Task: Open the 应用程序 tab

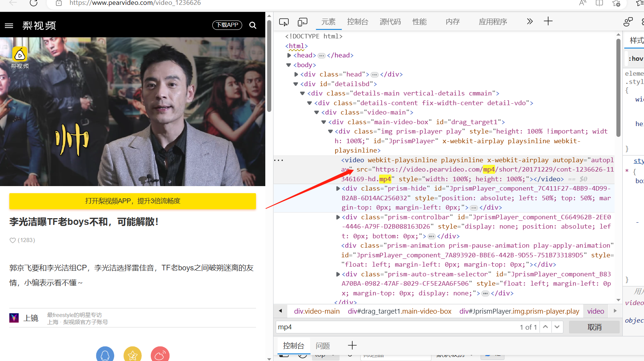Action: pos(493,22)
